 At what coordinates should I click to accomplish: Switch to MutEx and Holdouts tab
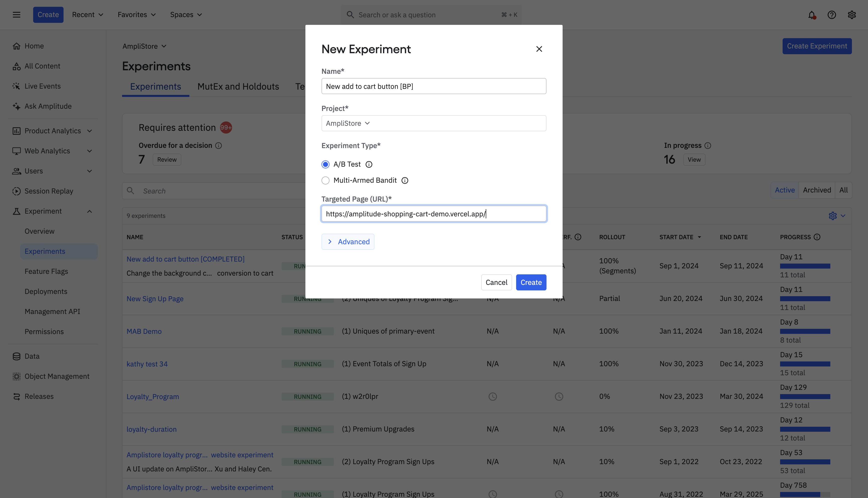pyautogui.click(x=238, y=87)
